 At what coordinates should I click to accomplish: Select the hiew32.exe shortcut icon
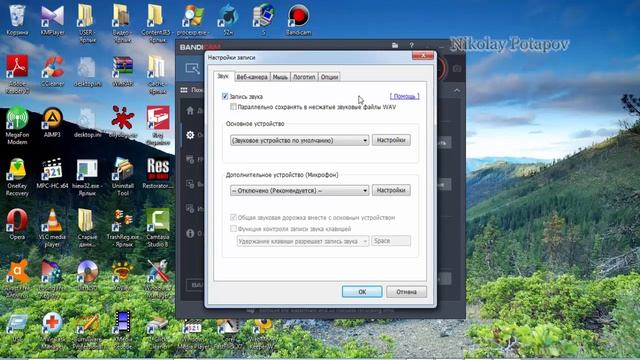(87, 177)
